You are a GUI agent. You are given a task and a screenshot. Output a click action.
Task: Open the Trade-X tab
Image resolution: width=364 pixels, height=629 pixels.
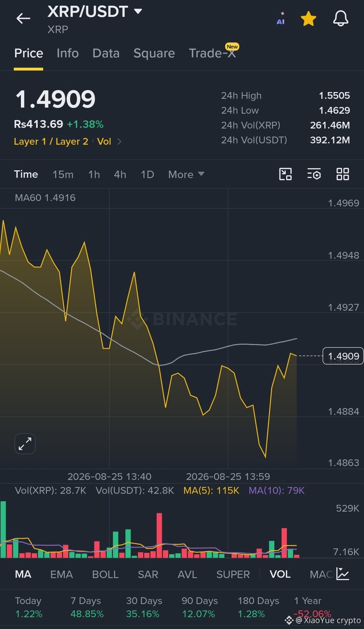(212, 53)
